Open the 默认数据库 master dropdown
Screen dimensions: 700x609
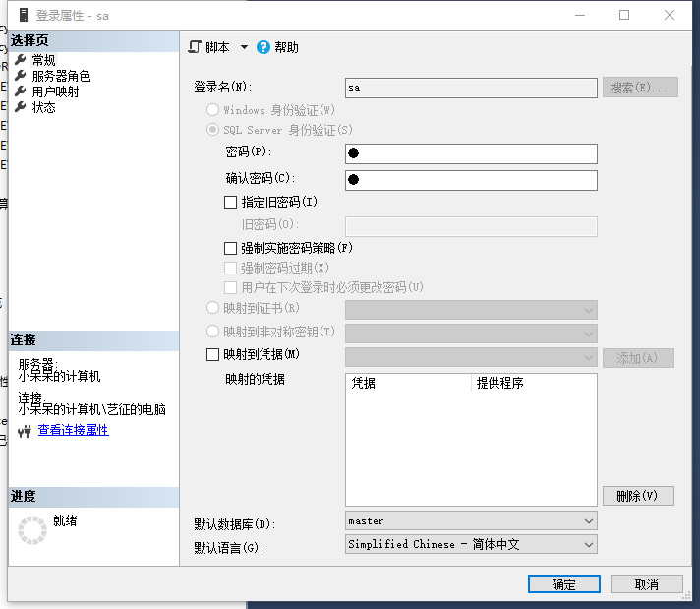(471, 521)
